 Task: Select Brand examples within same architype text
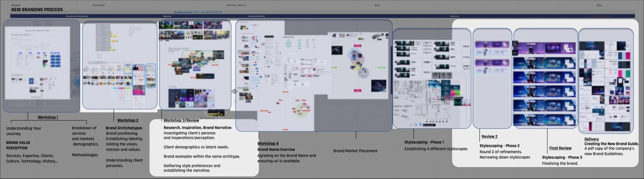pyautogui.click(x=202, y=156)
